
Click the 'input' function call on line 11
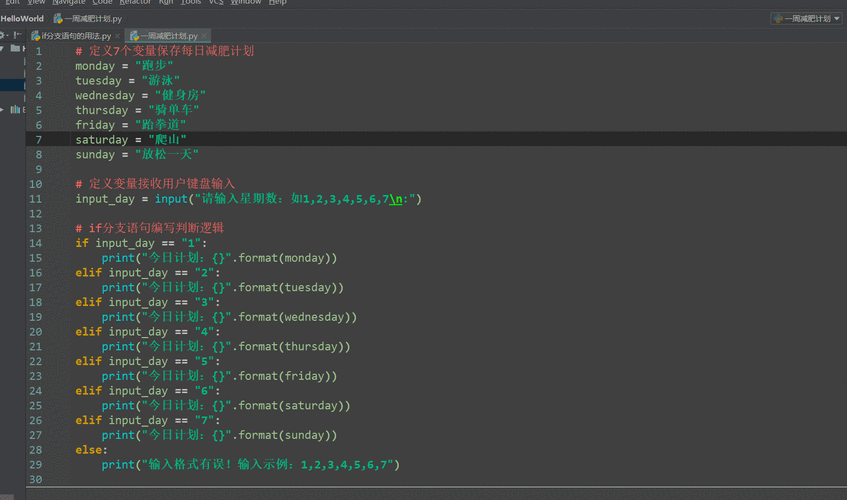click(x=171, y=199)
